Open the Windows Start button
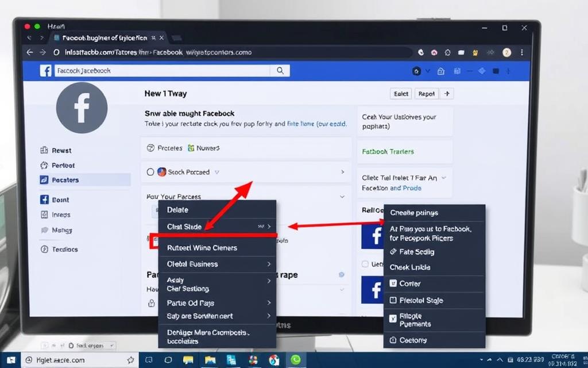Viewport: 588px width, 368px height. tap(11, 360)
